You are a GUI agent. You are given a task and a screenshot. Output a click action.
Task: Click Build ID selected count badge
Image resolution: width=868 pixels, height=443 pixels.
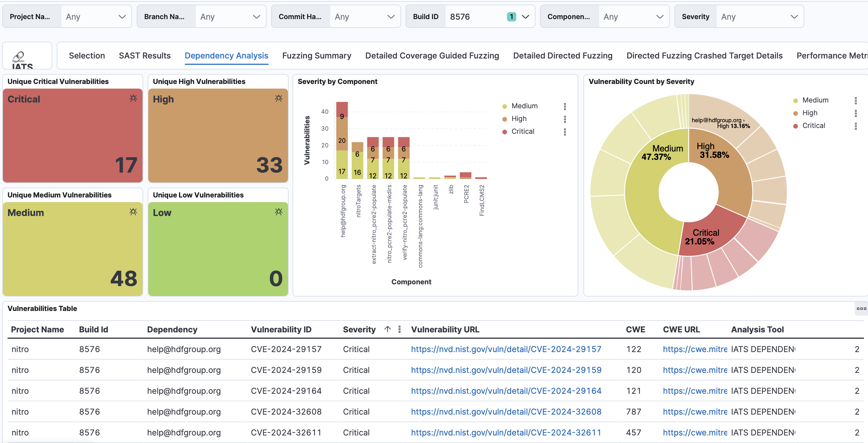[x=512, y=17]
